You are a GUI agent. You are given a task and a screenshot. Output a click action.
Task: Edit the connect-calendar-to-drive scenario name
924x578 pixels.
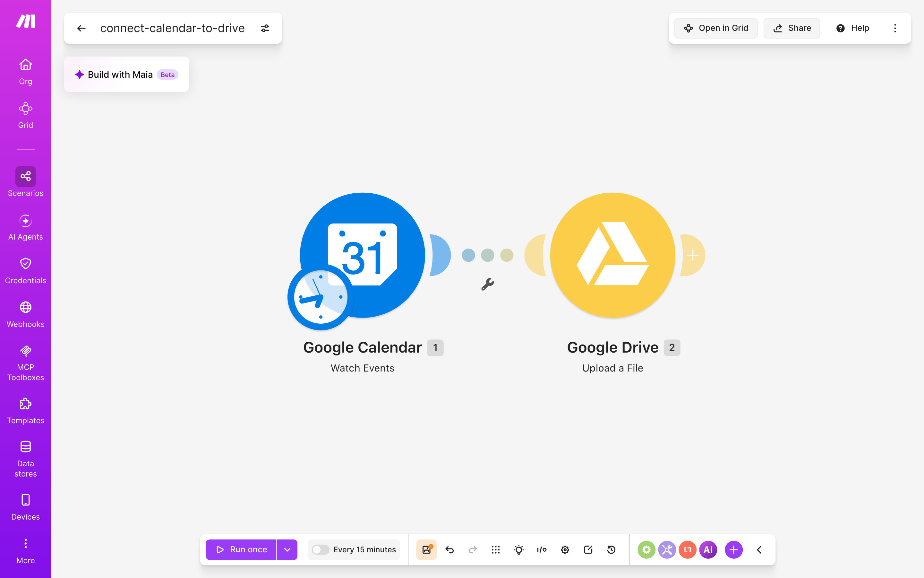tap(172, 28)
